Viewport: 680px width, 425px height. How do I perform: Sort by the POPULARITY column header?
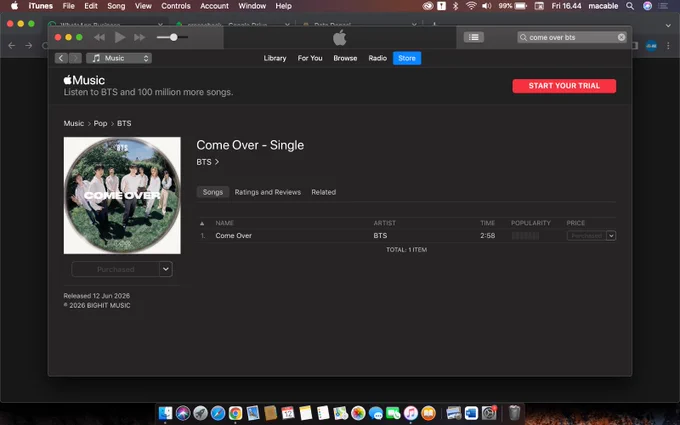531,223
